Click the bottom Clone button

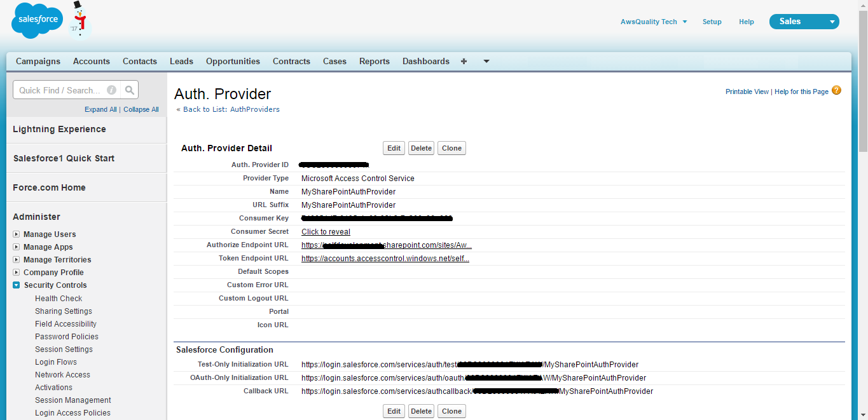pyautogui.click(x=451, y=411)
